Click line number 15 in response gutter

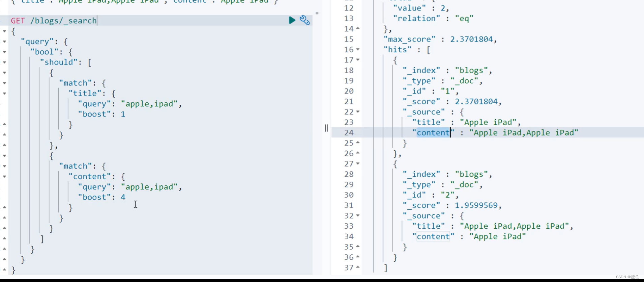[x=349, y=39]
